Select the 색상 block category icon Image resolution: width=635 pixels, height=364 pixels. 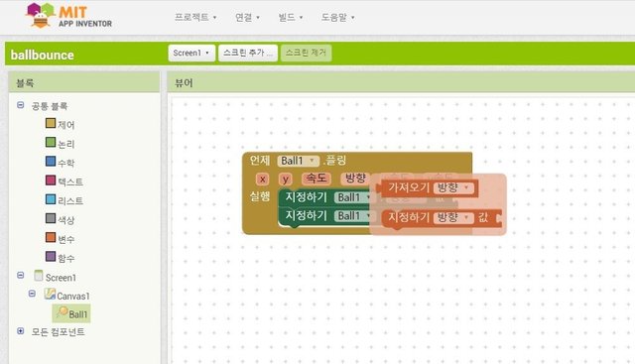tap(51, 218)
